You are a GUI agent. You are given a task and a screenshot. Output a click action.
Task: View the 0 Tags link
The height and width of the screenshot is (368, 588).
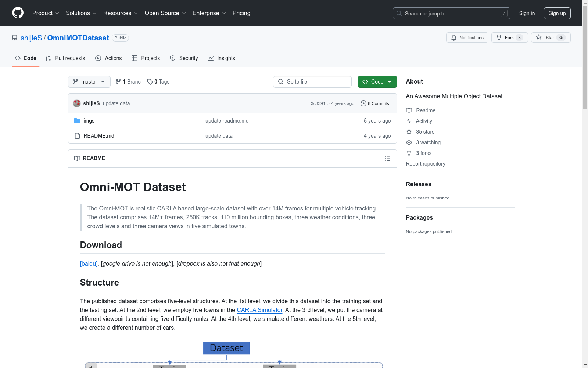(x=158, y=82)
